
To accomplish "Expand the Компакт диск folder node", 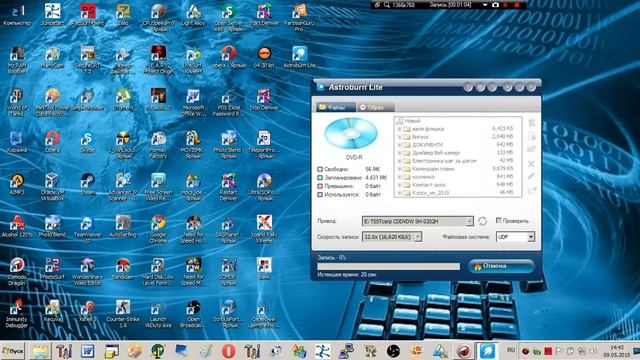I will click(x=399, y=184).
